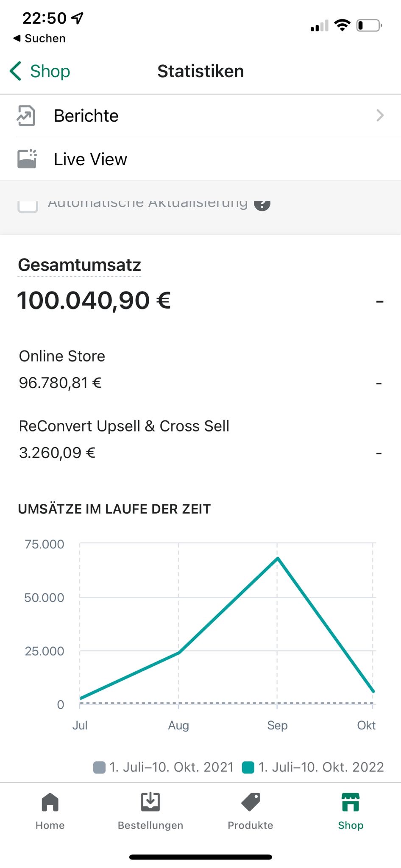This screenshot has width=401, height=868.
Task: Tap the September peak on sales chart
Action: point(278,558)
